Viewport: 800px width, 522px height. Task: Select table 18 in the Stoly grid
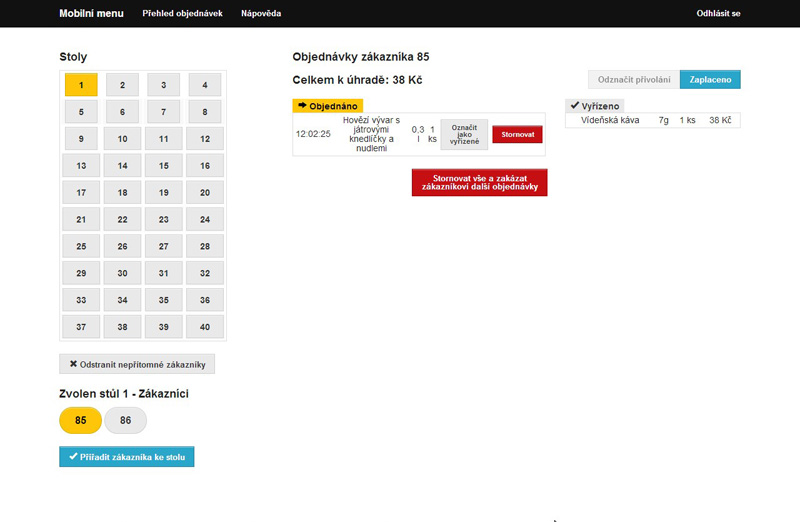point(123,193)
